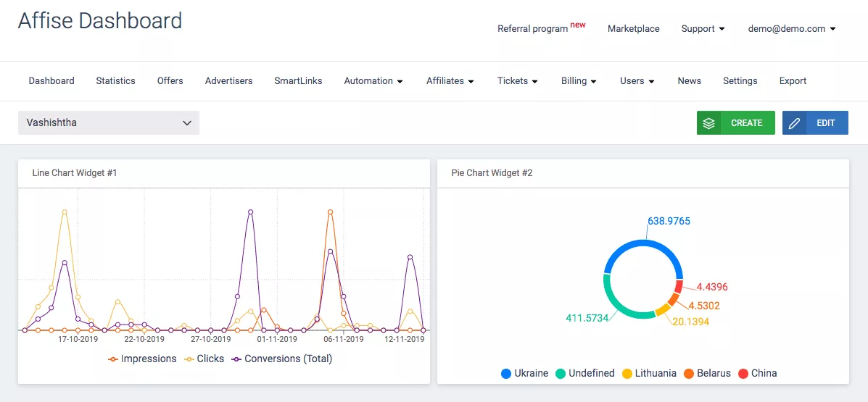Toggle China legend entry
868x402 pixels.
757,374
